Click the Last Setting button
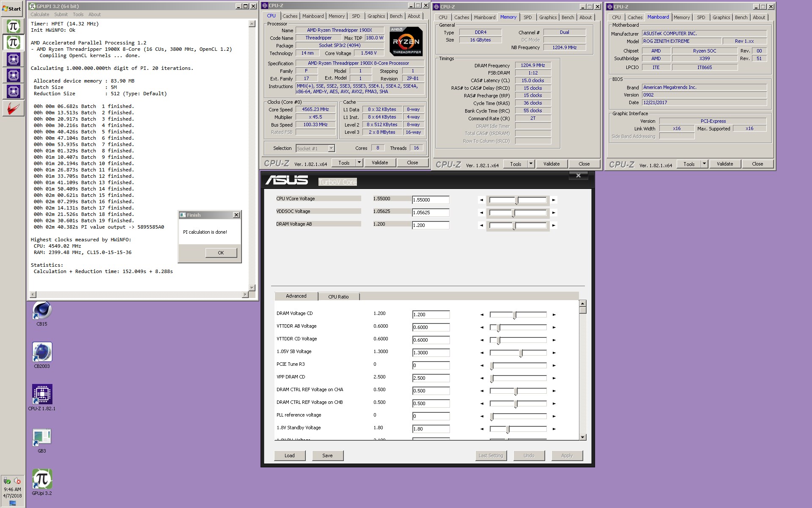The width and height of the screenshot is (812, 508). pyautogui.click(x=491, y=456)
